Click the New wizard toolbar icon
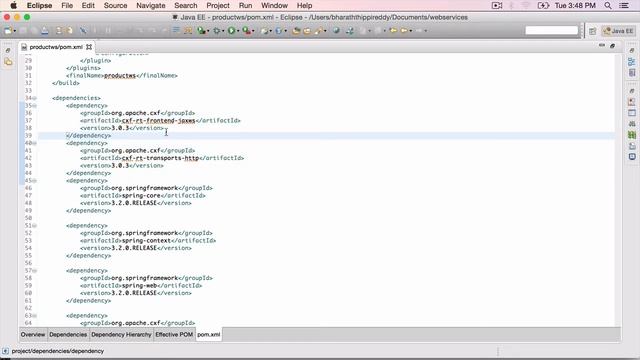The width and height of the screenshot is (640, 360). 7,31
